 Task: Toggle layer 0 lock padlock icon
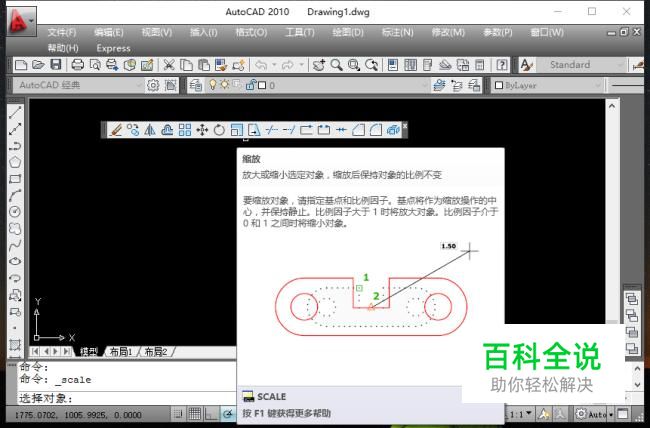click(250, 85)
